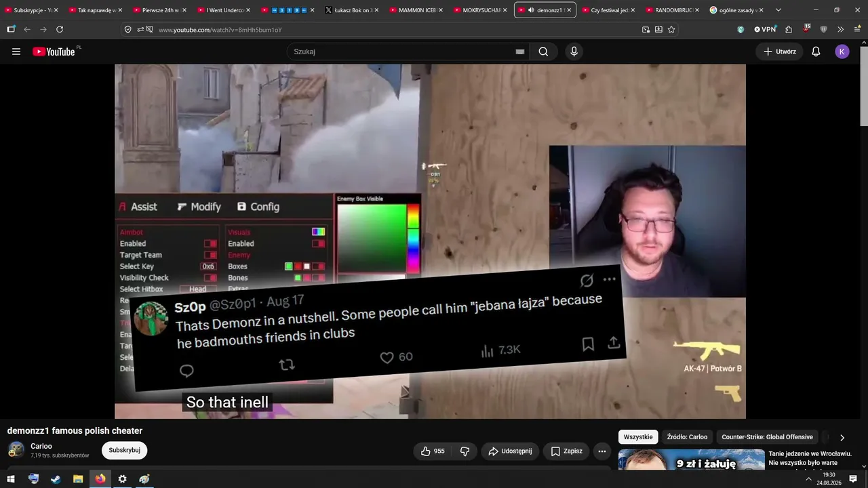Close the demonzz1 tab
Image resolution: width=868 pixels, height=488 pixels.
(x=569, y=10)
